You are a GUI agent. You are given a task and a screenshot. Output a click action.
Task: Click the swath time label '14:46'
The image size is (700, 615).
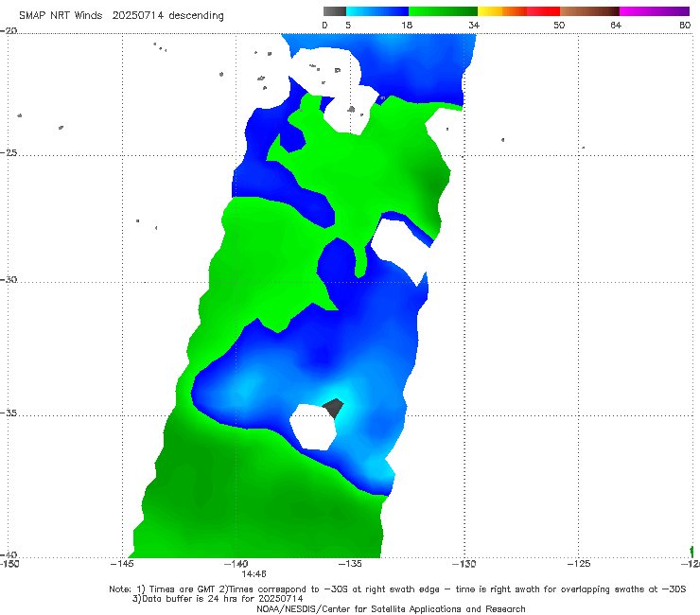click(x=254, y=574)
